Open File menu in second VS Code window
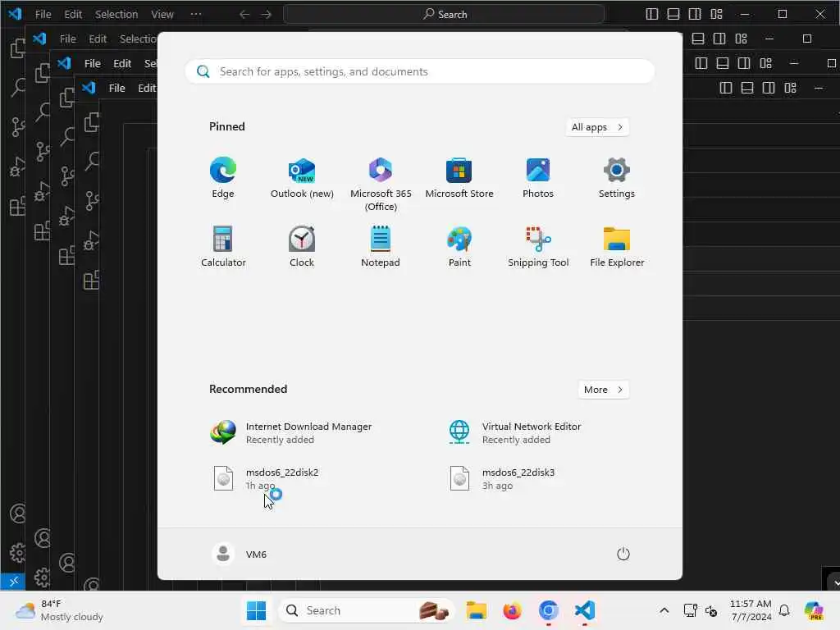 click(67, 39)
